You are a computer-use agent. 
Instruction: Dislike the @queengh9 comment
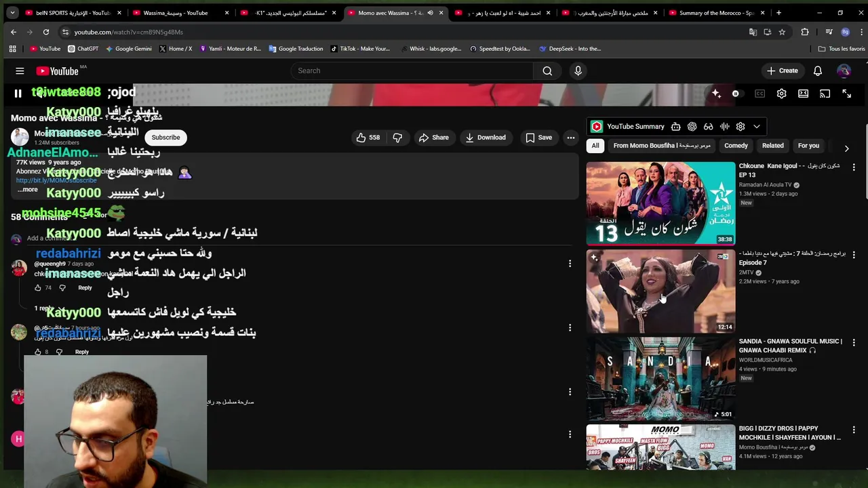point(62,288)
